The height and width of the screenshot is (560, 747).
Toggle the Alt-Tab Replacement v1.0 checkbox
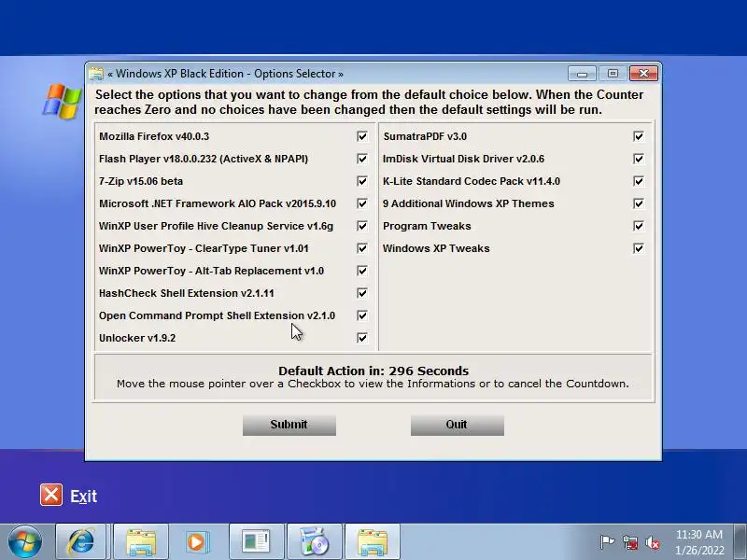pyautogui.click(x=362, y=271)
